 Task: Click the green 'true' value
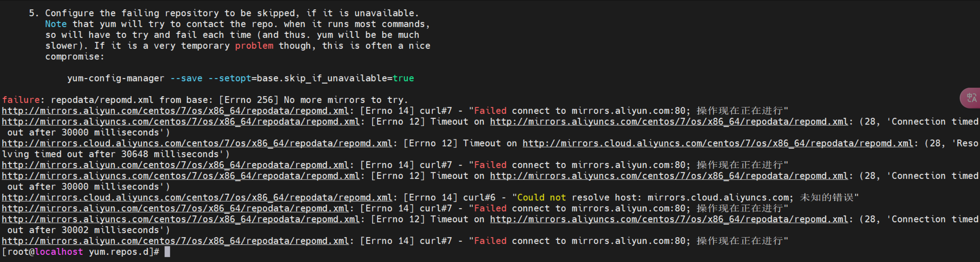point(403,78)
